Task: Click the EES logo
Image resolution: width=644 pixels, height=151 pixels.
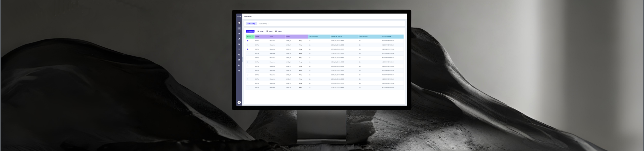Action: 239,17
